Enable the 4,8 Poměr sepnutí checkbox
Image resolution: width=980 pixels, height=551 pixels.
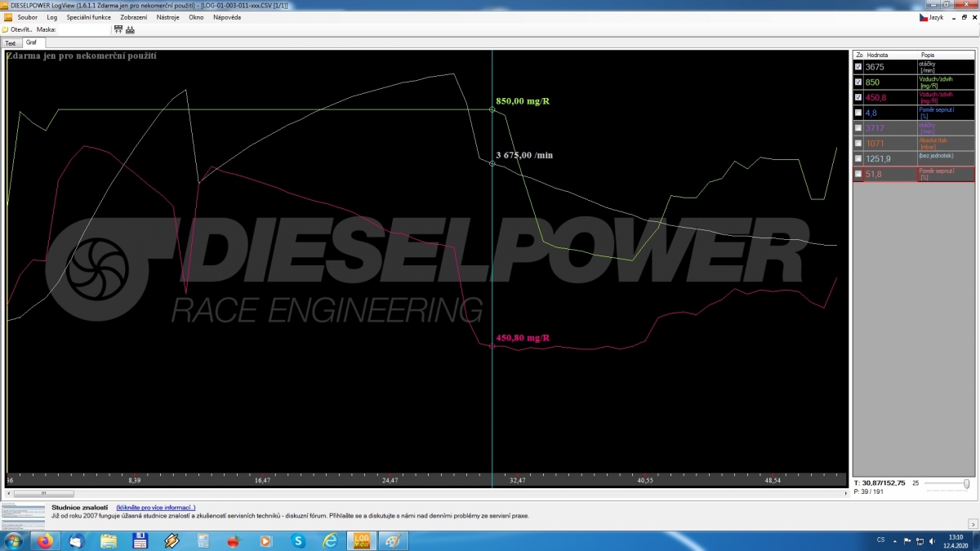point(857,113)
